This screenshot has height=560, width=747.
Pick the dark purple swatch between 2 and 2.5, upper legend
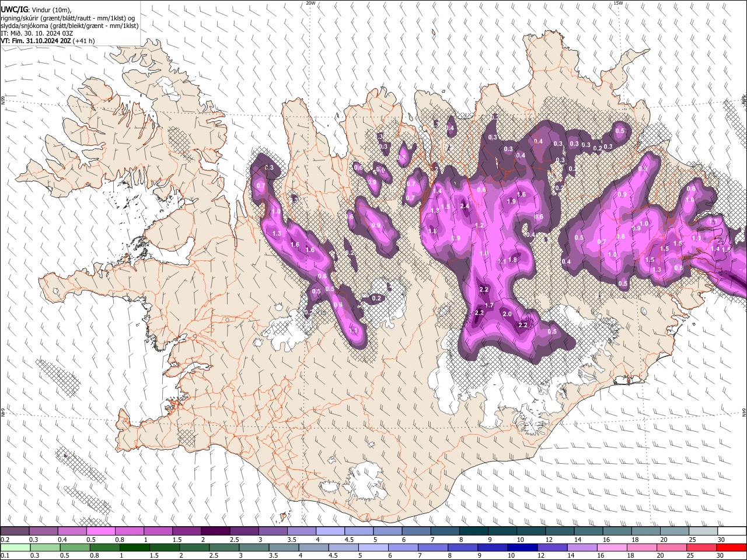[215, 531]
